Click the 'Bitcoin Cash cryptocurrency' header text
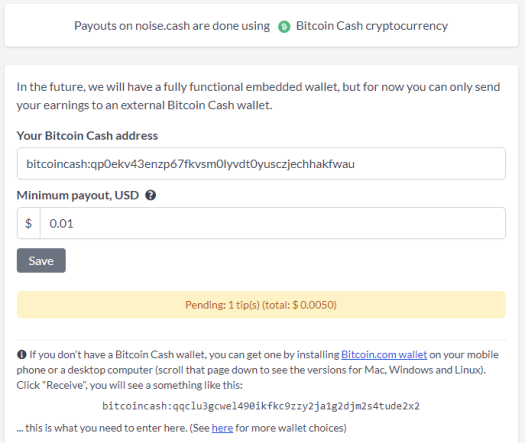This screenshot has width=525, height=443. tap(372, 26)
